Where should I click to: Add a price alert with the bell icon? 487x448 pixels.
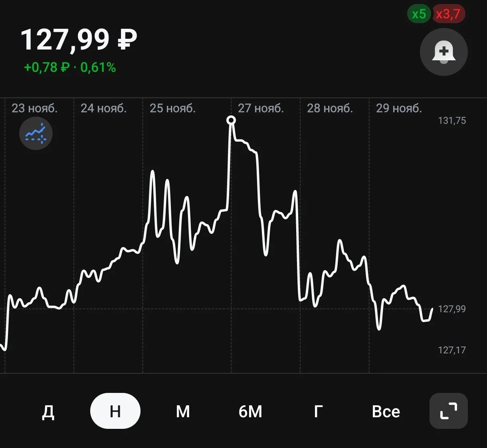pyautogui.click(x=443, y=52)
